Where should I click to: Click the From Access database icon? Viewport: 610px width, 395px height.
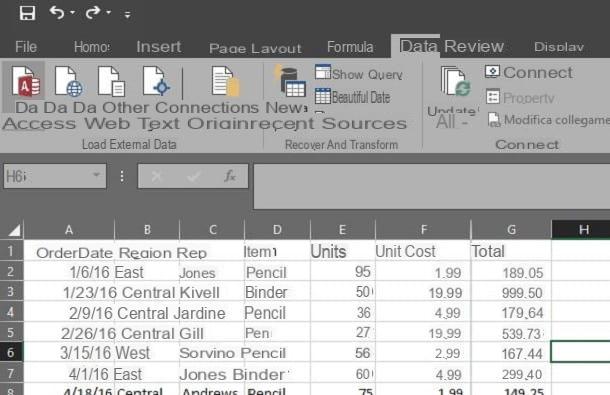(x=25, y=81)
